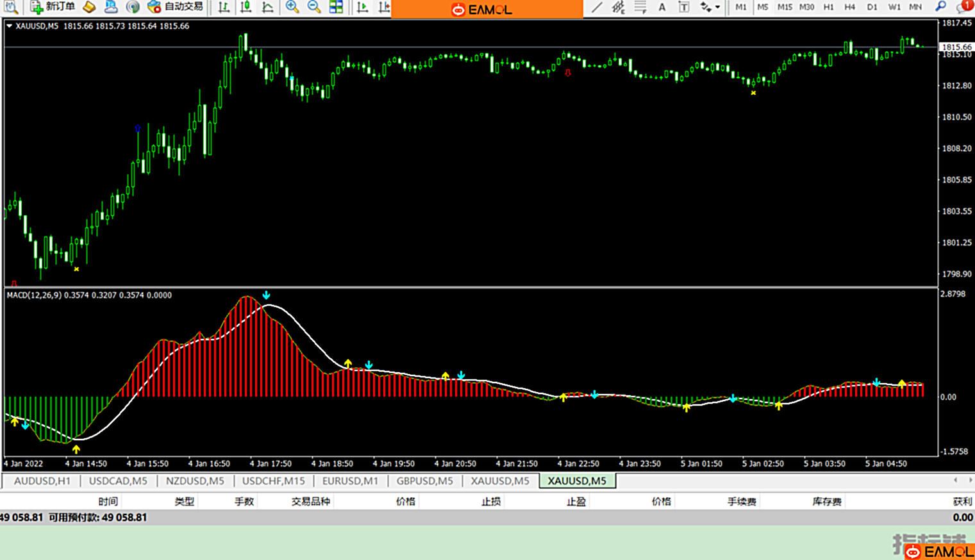Screen dimensions: 975x560
Task: Switch the chart to candlestick mode
Action: (246, 7)
